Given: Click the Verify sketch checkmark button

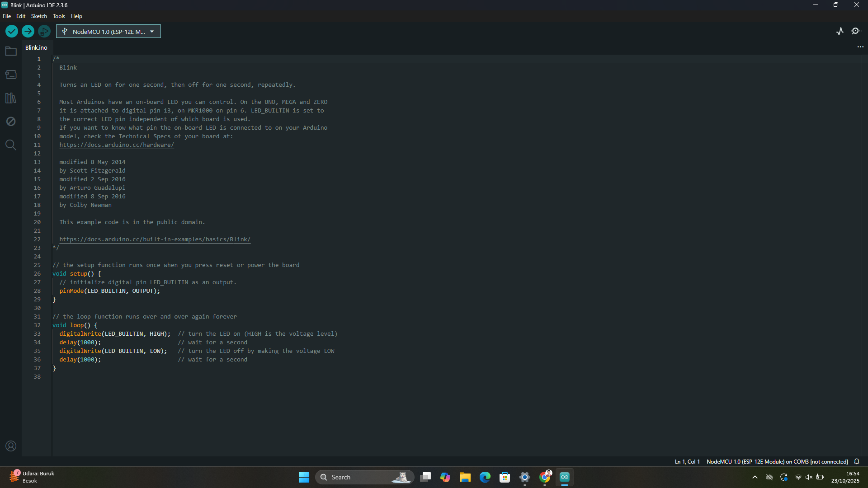Looking at the screenshot, I should tap(12, 31).
